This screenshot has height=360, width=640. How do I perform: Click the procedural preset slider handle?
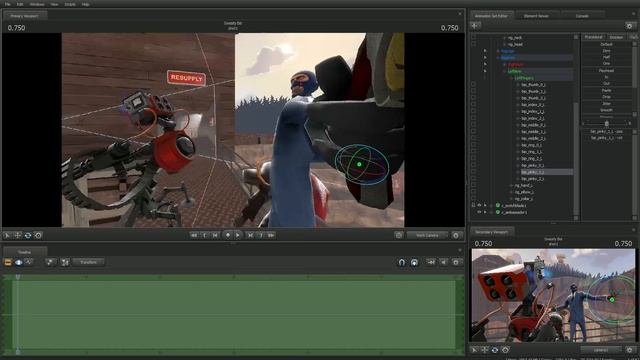tap(607, 123)
